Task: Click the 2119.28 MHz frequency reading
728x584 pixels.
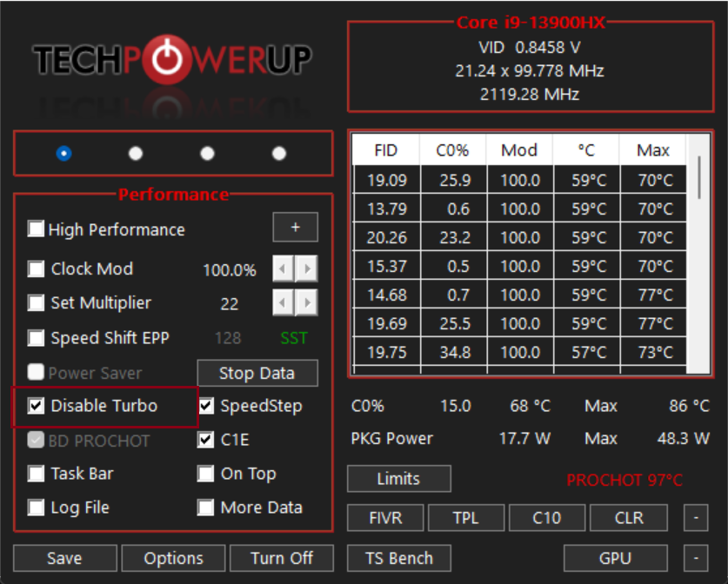Action: [x=530, y=95]
